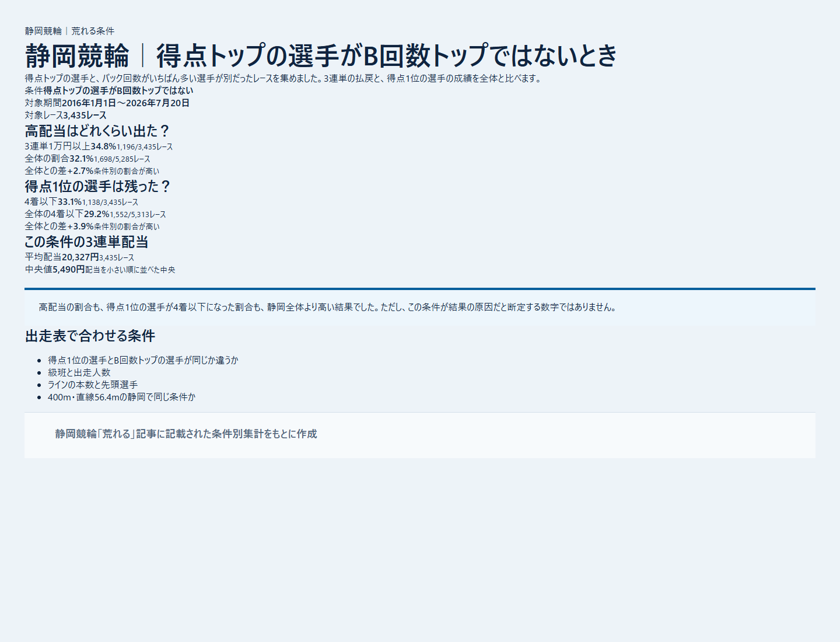Click the 対象レース 3,435レース row
The image size is (840, 642).
tap(66, 115)
